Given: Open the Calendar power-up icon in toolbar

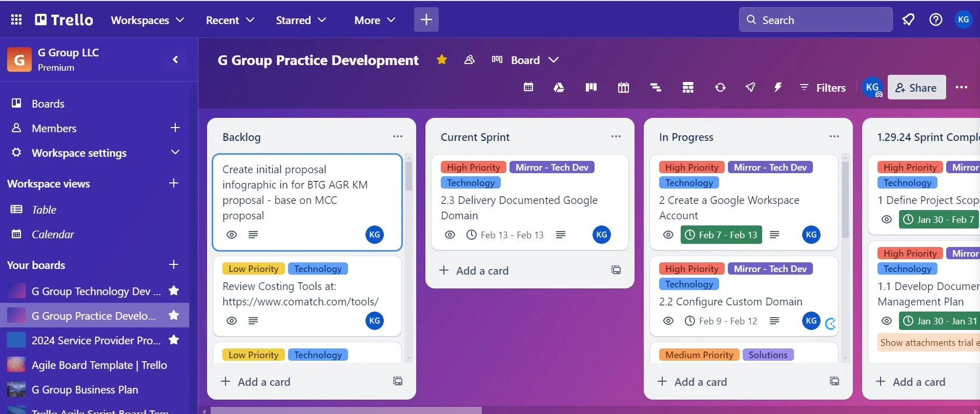Looking at the screenshot, I should pos(528,87).
